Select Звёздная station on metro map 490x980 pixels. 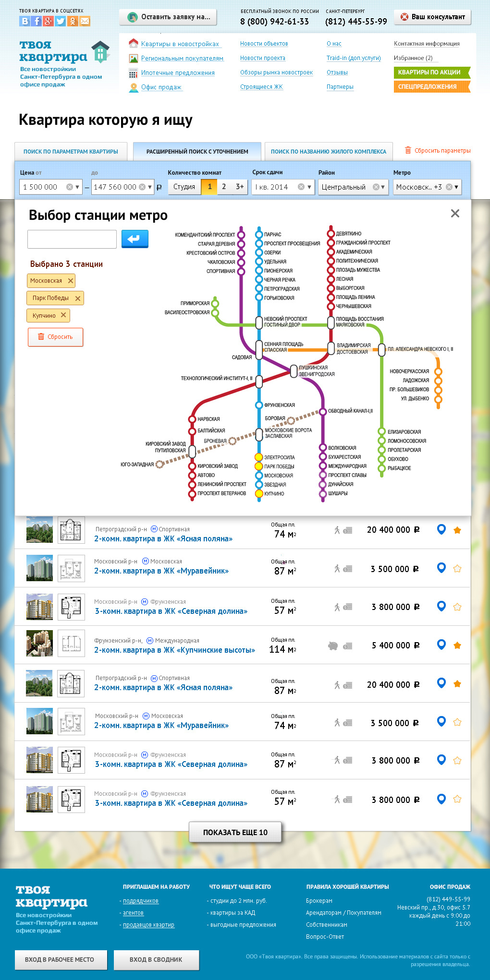(258, 484)
